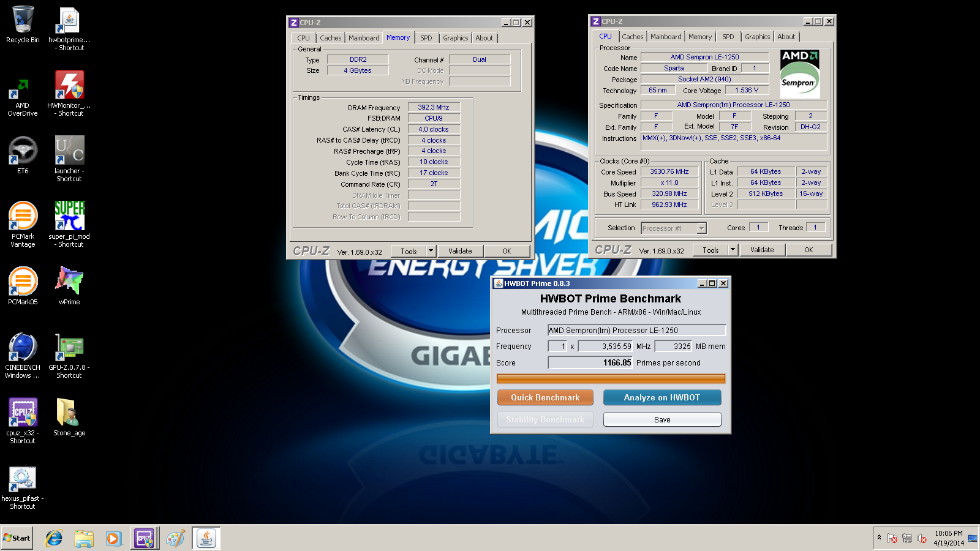Click Processor name field in HWBOT Prime
This screenshot has width=980, height=551.
[x=636, y=330]
